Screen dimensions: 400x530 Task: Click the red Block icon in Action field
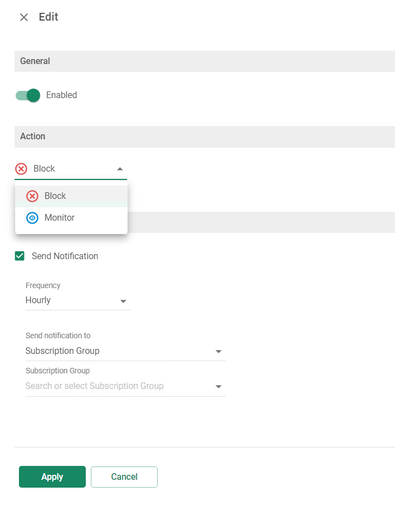[21, 168]
